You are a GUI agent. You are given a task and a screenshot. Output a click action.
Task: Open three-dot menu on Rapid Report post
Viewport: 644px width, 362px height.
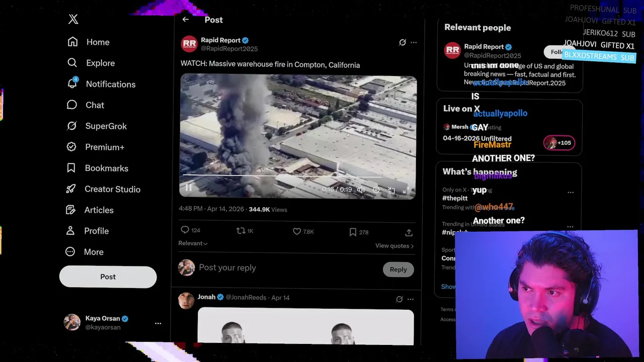(414, 43)
